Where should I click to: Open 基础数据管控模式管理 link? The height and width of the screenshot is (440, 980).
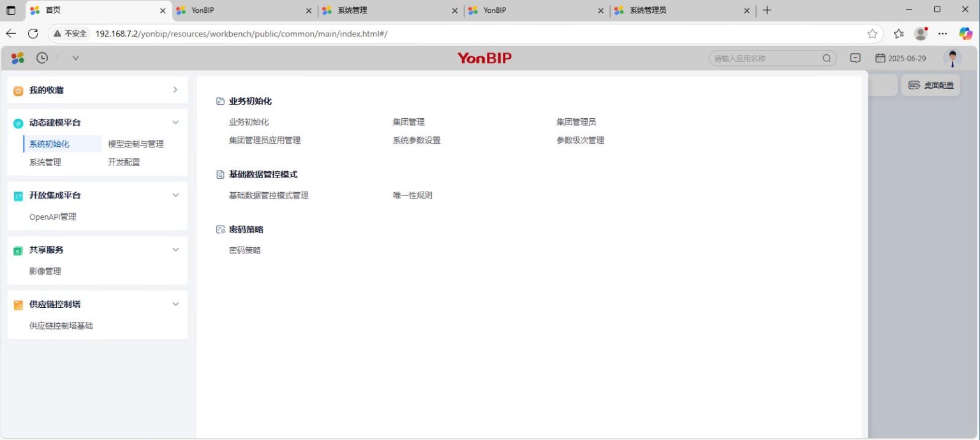(269, 195)
